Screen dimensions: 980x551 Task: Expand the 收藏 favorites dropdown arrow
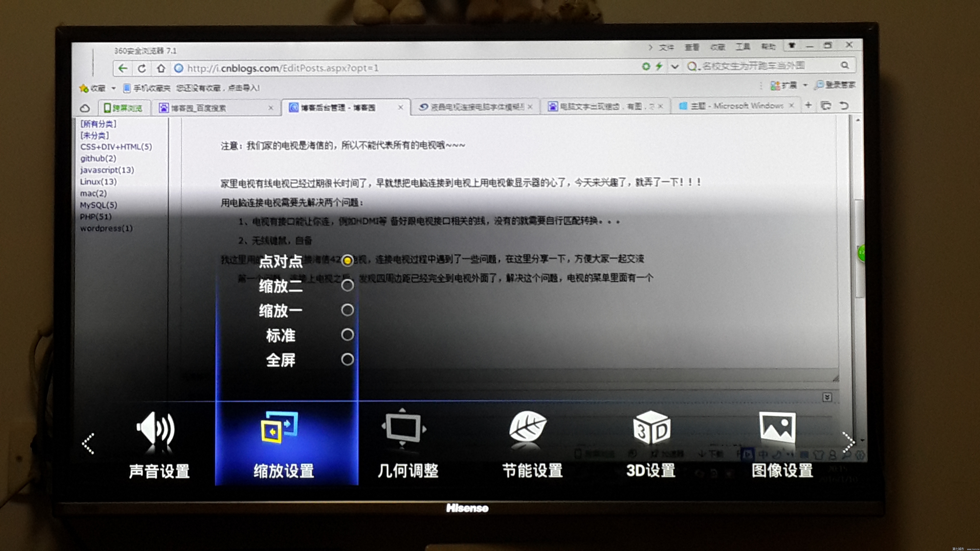click(x=113, y=88)
